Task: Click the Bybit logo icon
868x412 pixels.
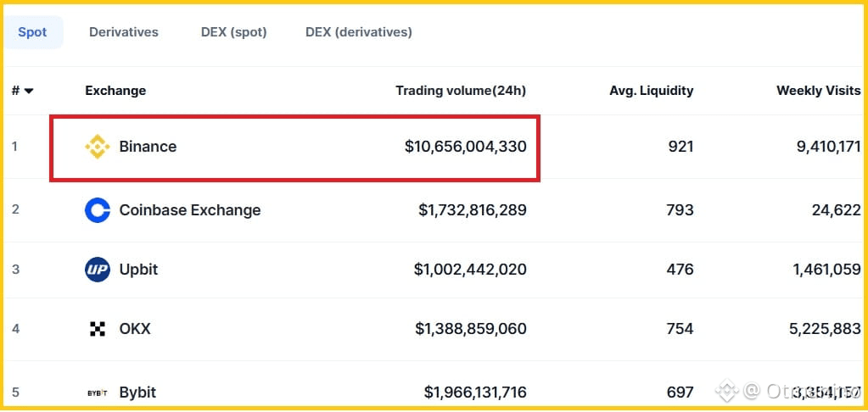Action: [x=98, y=393]
